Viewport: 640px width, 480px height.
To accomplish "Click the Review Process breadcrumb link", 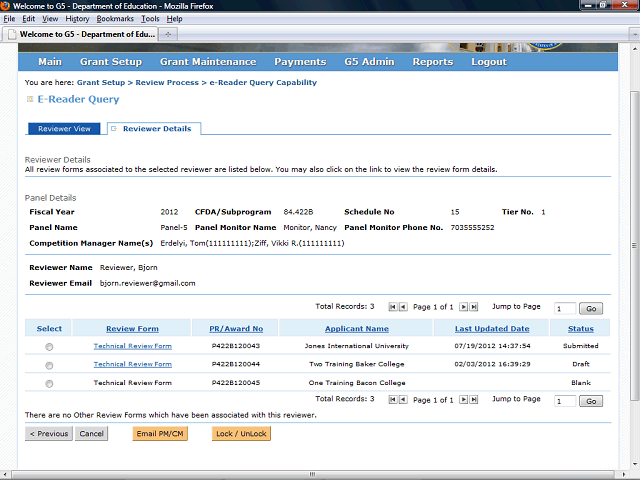I will point(167,82).
